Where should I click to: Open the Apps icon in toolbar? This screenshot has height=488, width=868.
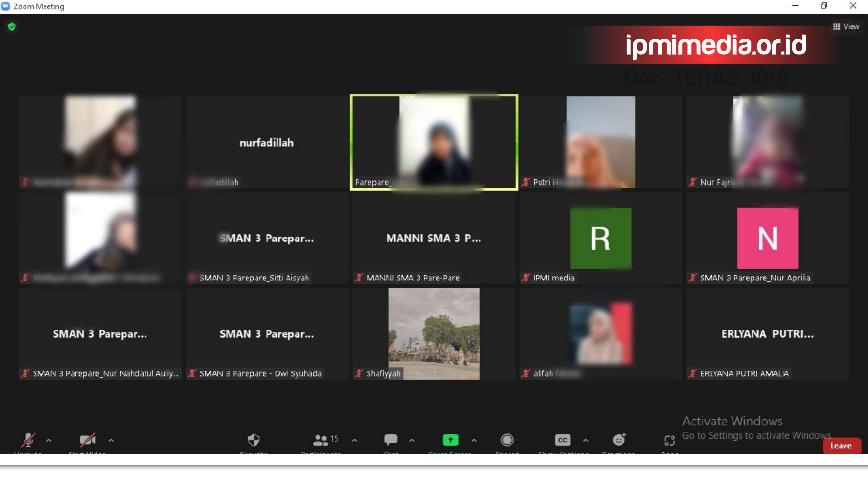click(669, 440)
